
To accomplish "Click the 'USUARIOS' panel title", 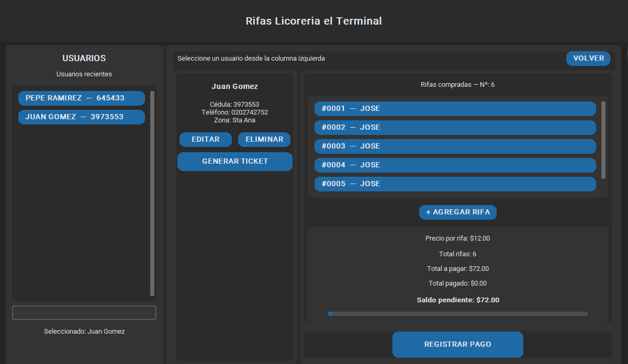I will tap(84, 59).
